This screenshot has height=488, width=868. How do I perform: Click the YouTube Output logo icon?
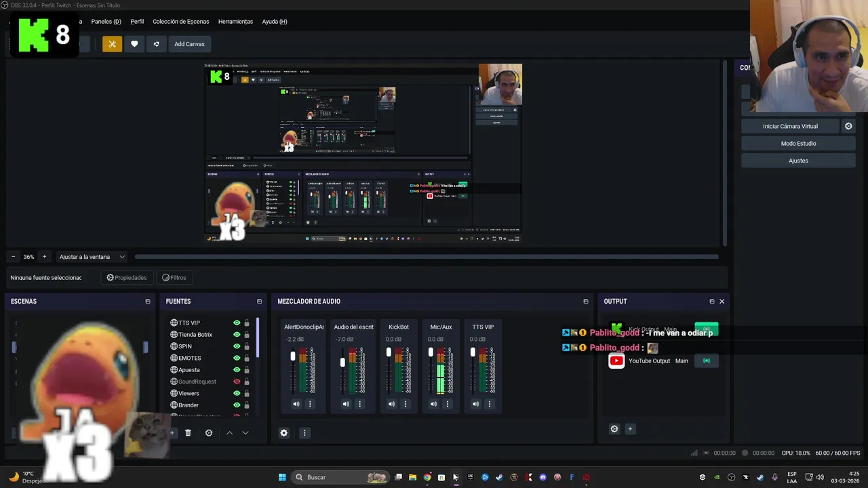coord(616,361)
